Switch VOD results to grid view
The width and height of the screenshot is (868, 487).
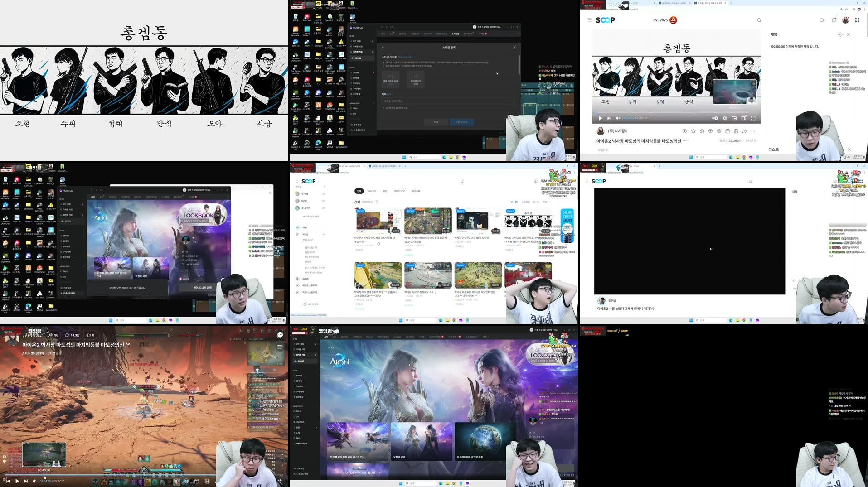(x=515, y=202)
